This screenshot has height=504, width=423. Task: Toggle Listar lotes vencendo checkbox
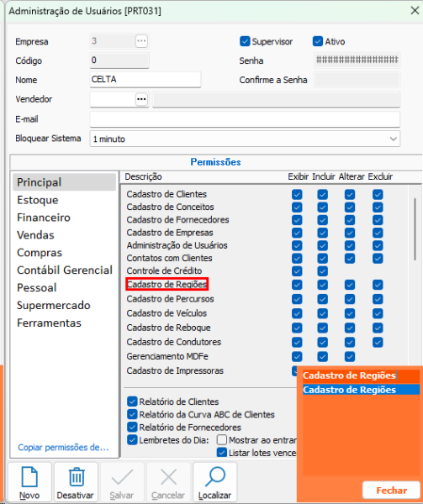(x=222, y=453)
